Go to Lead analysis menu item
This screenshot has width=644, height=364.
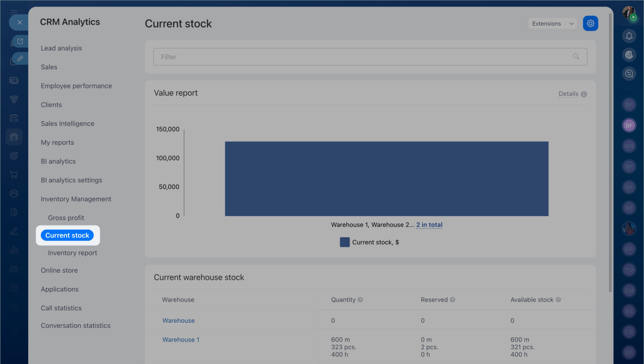point(61,48)
